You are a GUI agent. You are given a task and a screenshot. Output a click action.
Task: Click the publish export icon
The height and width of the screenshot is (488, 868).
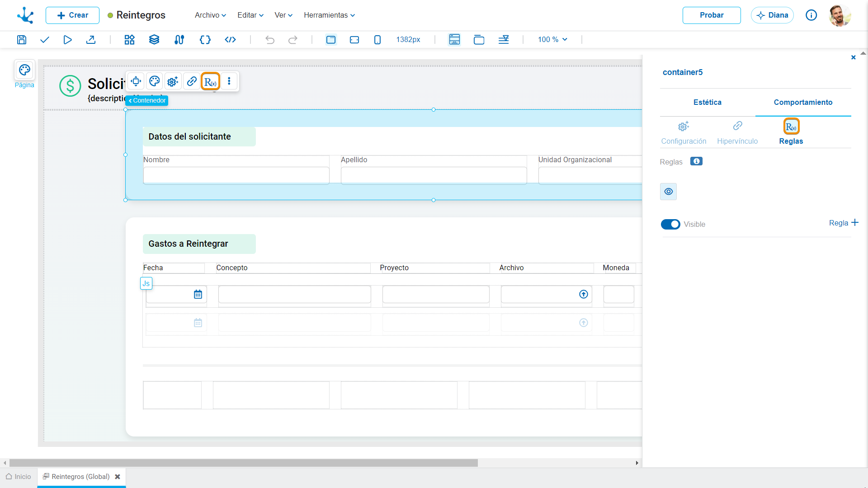pos(91,40)
